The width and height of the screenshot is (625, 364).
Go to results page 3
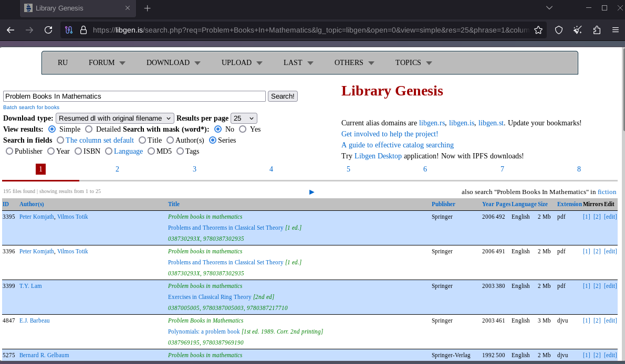point(194,169)
